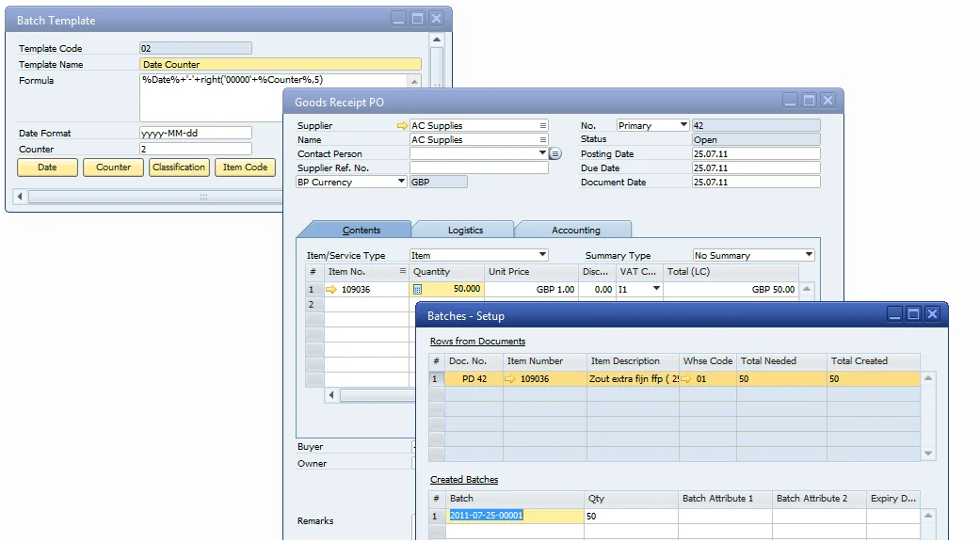Click the Total (LC) GBP 50.00 cell
Image resolution: width=980 pixels, height=542 pixels.
click(x=731, y=289)
